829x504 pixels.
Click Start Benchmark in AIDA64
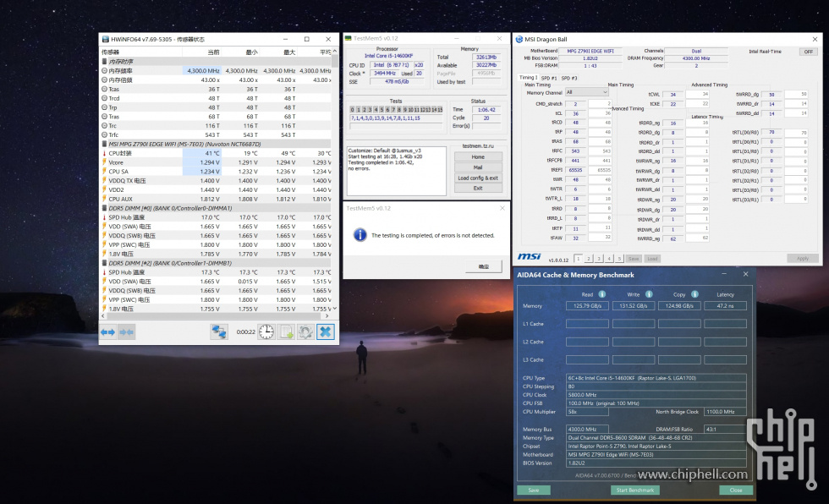coord(635,490)
